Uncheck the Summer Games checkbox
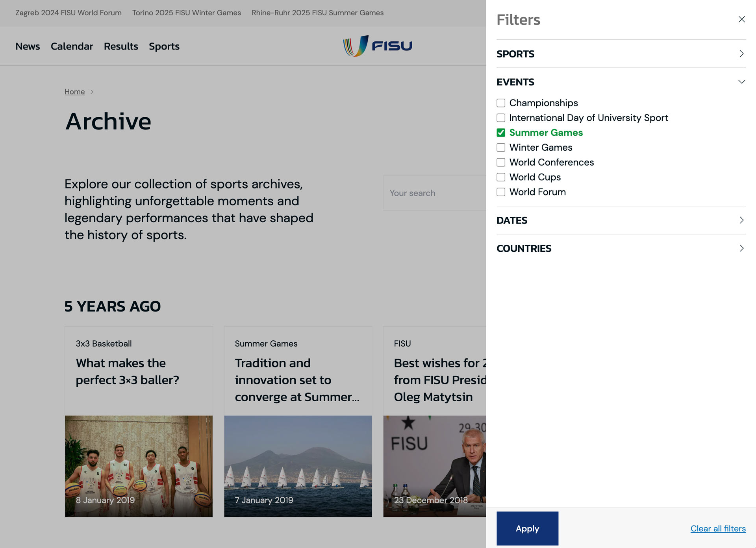Viewport: 756px width, 548px height. coord(501,133)
